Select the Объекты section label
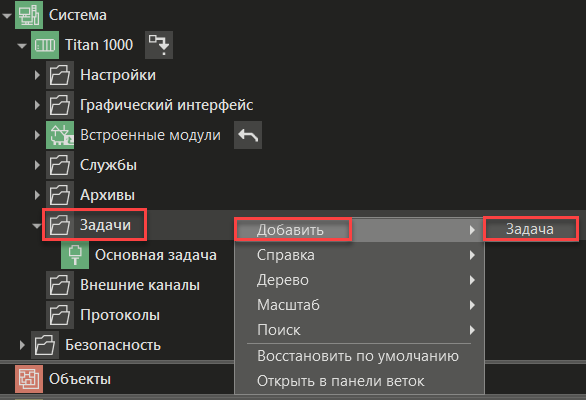The height and width of the screenshot is (400, 586). [x=80, y=379]
